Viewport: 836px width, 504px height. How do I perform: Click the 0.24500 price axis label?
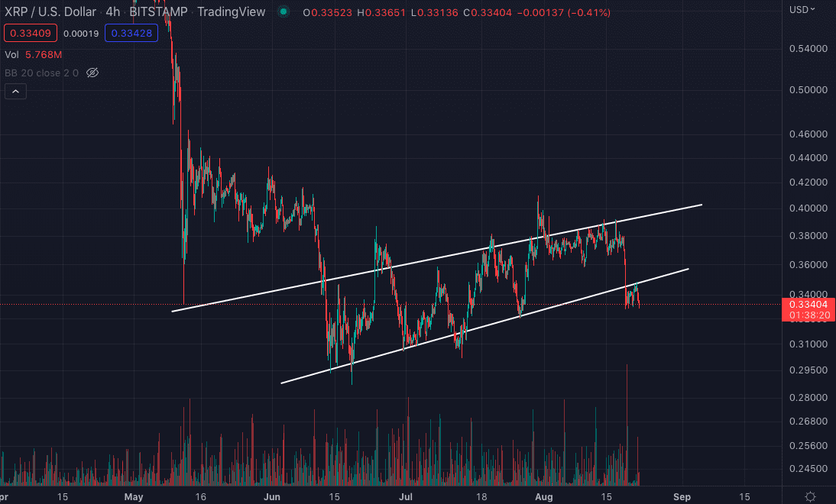click(x=808, y=469)
